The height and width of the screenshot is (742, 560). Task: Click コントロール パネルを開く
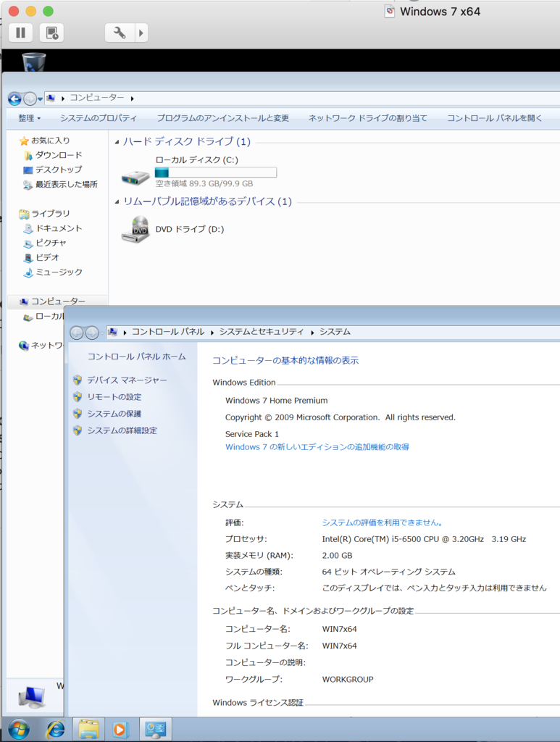[x=494, y=118]
